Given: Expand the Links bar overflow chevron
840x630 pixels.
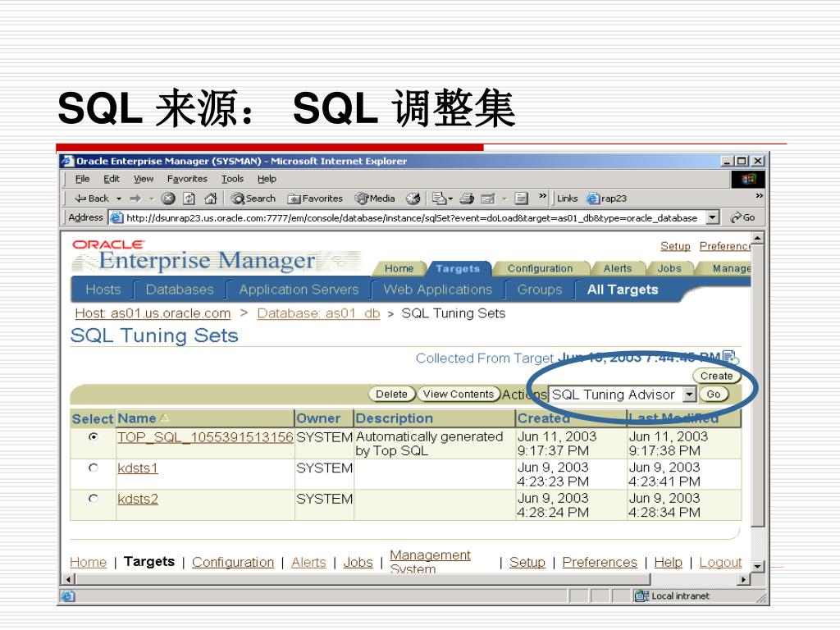Looking at the screenshot, I should point(759,195).
